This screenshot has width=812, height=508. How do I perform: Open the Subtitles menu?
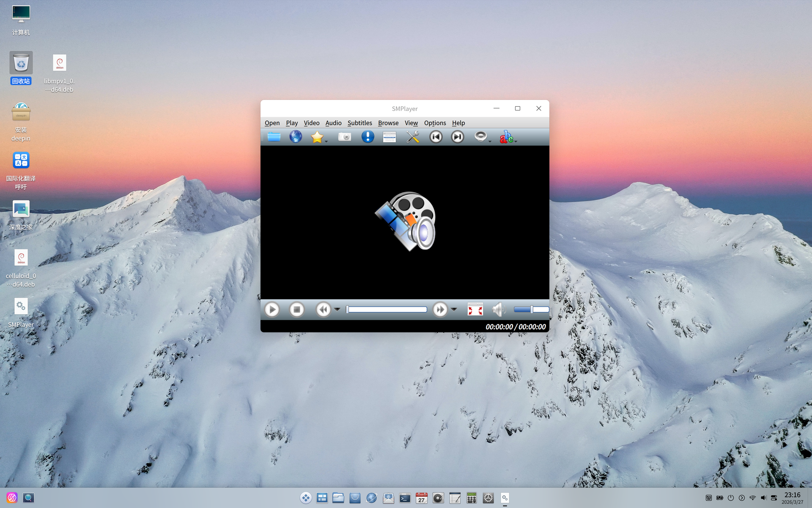(359, 123)
